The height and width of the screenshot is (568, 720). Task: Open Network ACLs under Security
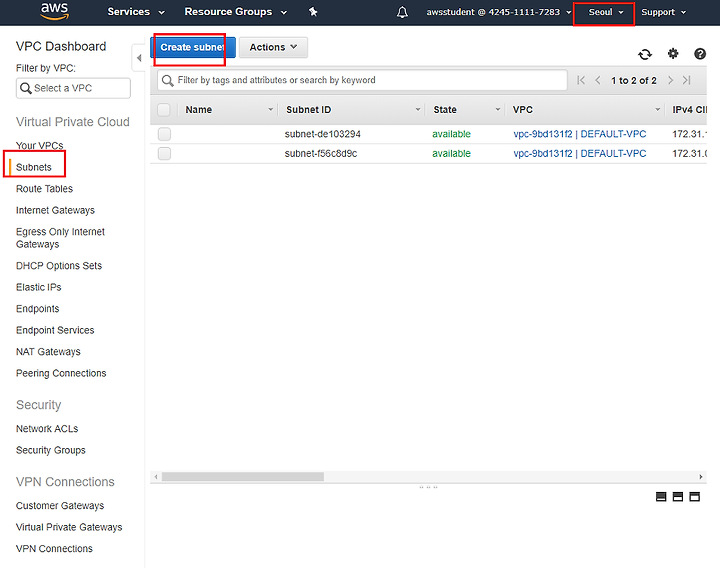click(47, 429)
